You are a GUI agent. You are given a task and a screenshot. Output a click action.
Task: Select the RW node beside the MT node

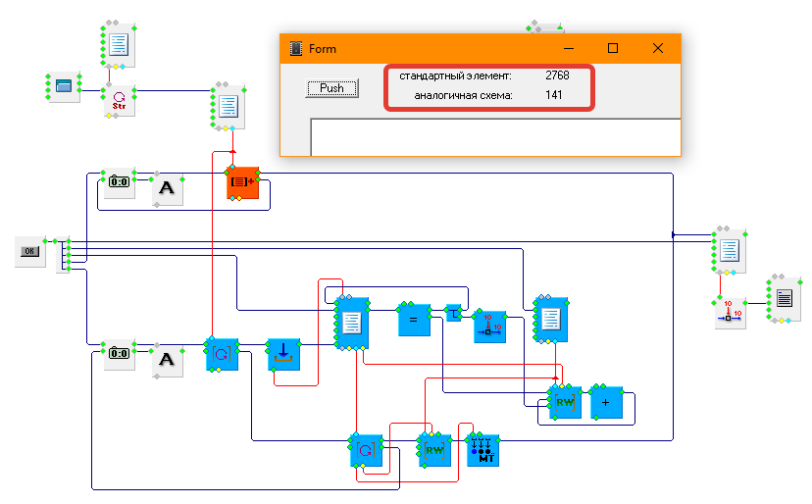[x=434, y=450]
